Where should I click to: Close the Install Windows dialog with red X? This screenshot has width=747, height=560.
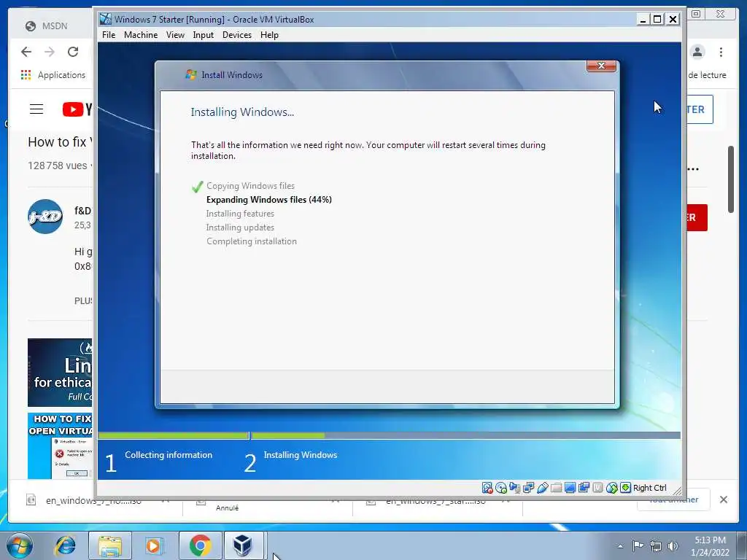click(601, 66)
